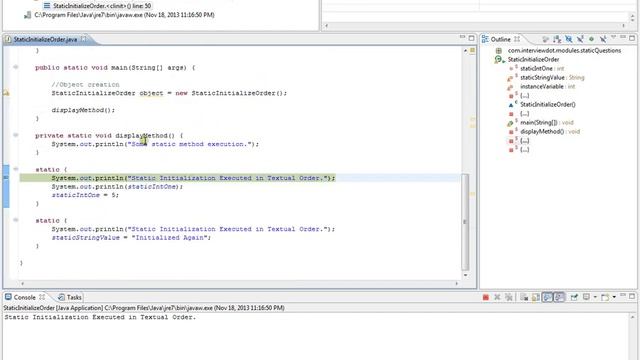The height and width of the screenshot is (360, 640).
Task: Click the class icon beside StaticInitializeOrder in Outline
Action: tap(499, 60)
